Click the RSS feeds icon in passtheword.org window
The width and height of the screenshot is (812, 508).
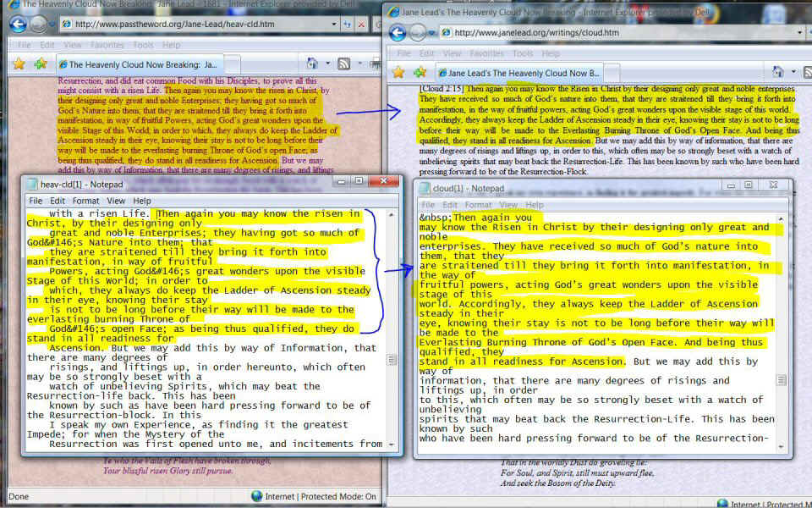(344, 63)
